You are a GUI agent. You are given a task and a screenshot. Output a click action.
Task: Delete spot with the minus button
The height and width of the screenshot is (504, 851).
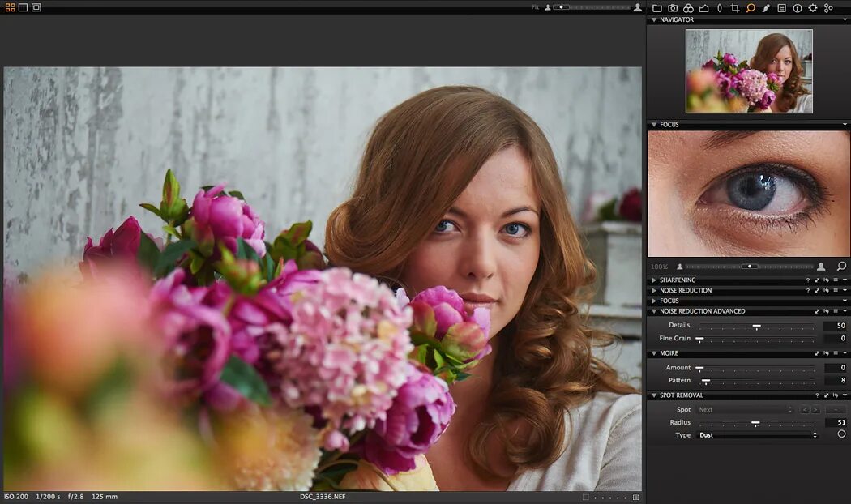pos(836,410)
